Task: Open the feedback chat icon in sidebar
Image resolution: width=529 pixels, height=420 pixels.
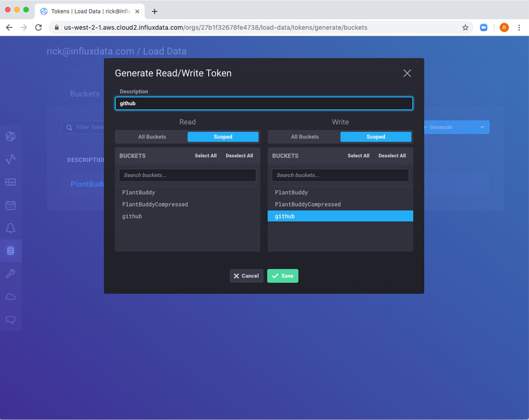Action: 11,320
